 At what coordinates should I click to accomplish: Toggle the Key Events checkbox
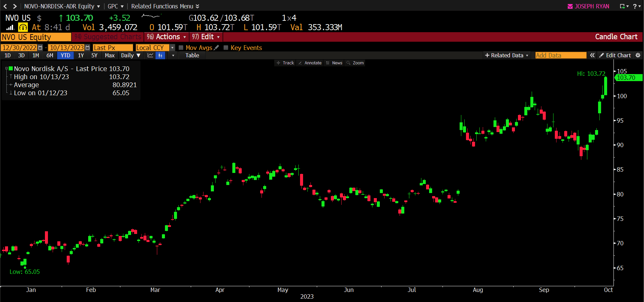[226, 48]
